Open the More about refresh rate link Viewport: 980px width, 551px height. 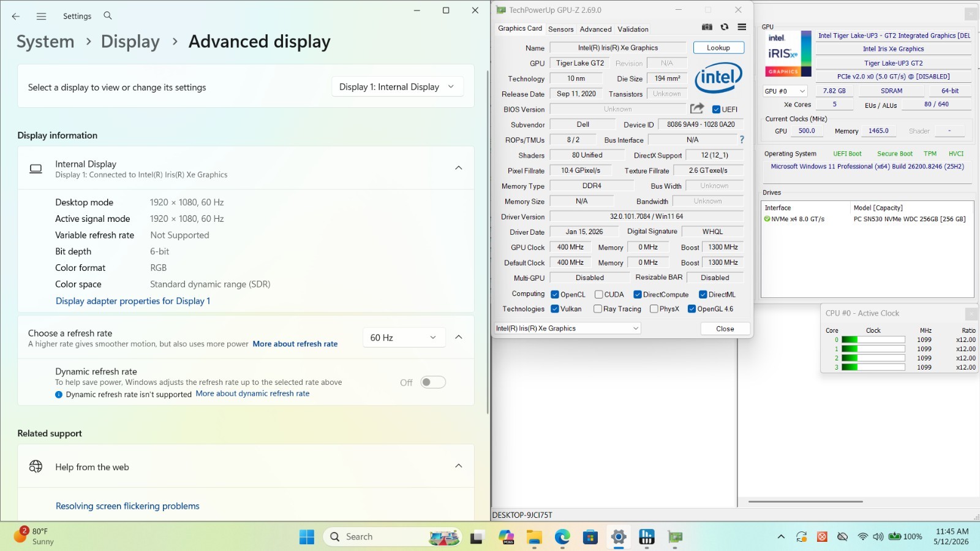click(x=295, y=344)
